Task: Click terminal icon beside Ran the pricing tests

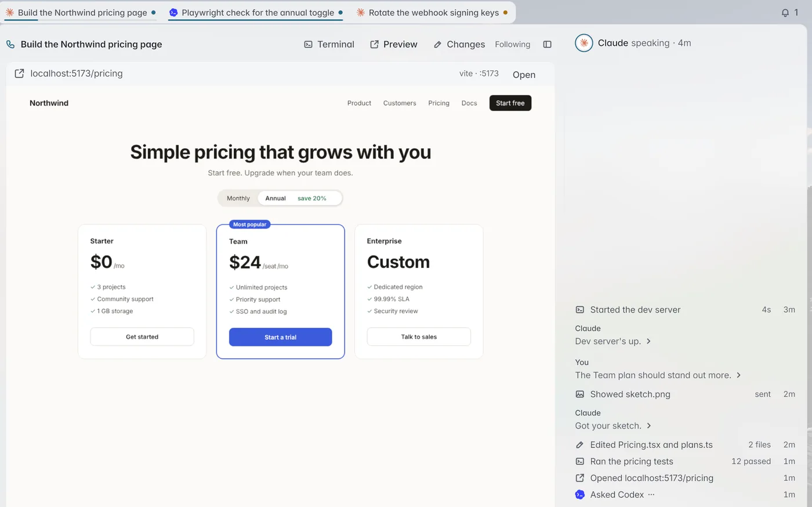Action: [x=579, y=461]
